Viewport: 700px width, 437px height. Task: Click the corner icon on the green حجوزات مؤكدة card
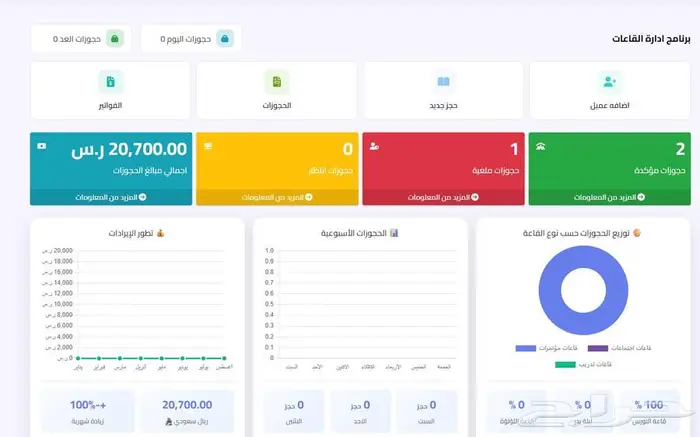coord(541,146)
